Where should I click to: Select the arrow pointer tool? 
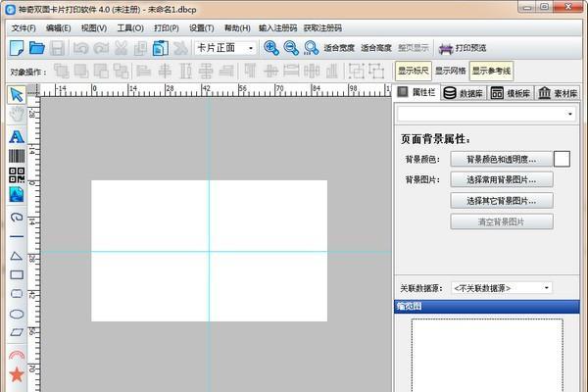point(17,95)
